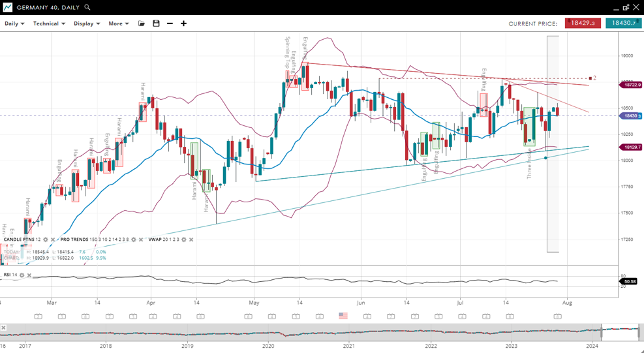Remove the RSI indicator panel
Viewport: 644px width, 353px height.
pyautogui.click(x=29, y=275)
